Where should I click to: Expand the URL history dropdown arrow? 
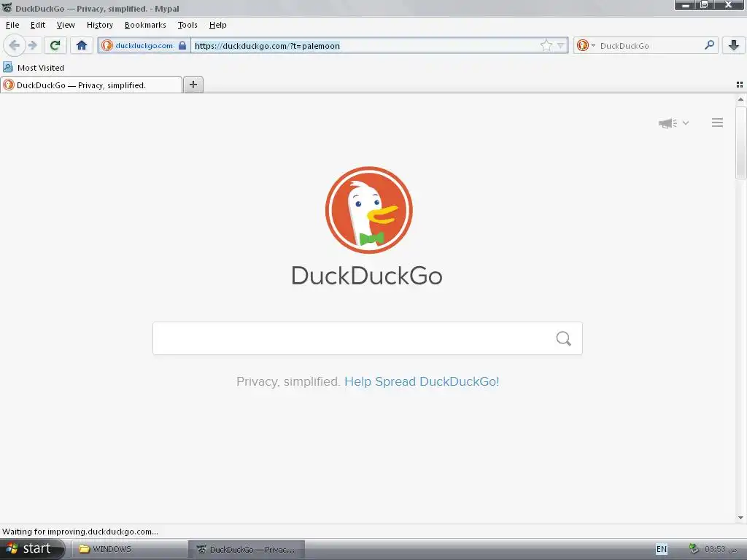(561, 46)
